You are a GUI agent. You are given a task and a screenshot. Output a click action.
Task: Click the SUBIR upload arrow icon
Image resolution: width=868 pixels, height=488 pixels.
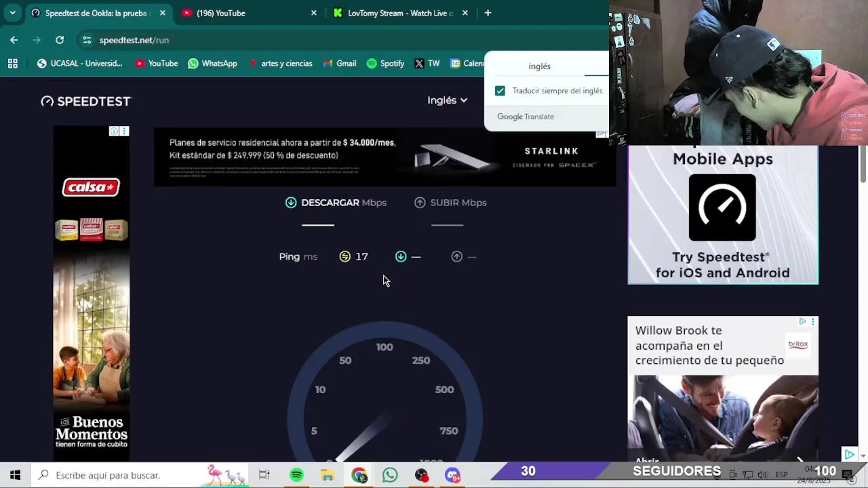(420, 203)
